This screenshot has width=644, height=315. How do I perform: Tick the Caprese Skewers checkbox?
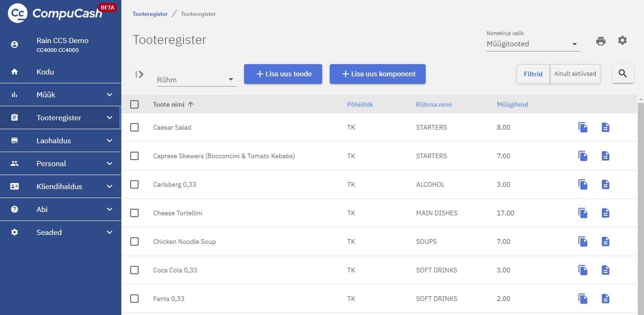point(134,156)
